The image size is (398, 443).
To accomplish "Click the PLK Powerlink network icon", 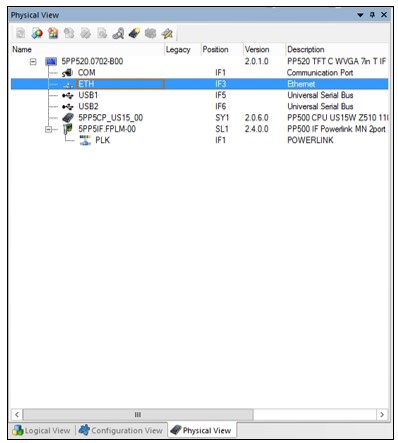I will [x=85, y=140].
